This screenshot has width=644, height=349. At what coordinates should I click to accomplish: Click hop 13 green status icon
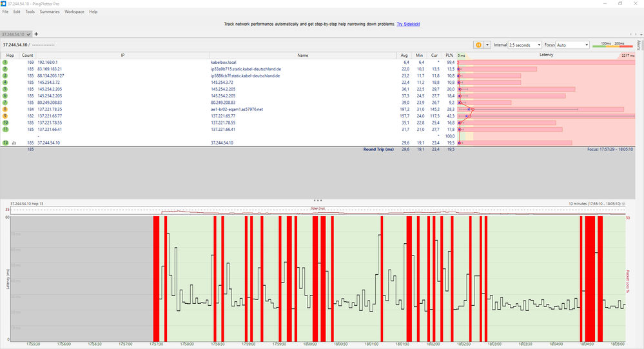click(x=5, y=143)
